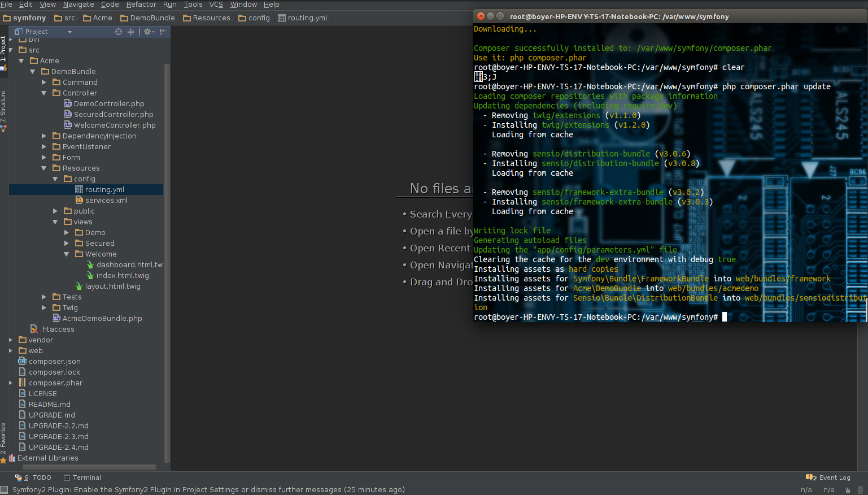
Task: Select layout.html.twig file icon
Action: 79,286
